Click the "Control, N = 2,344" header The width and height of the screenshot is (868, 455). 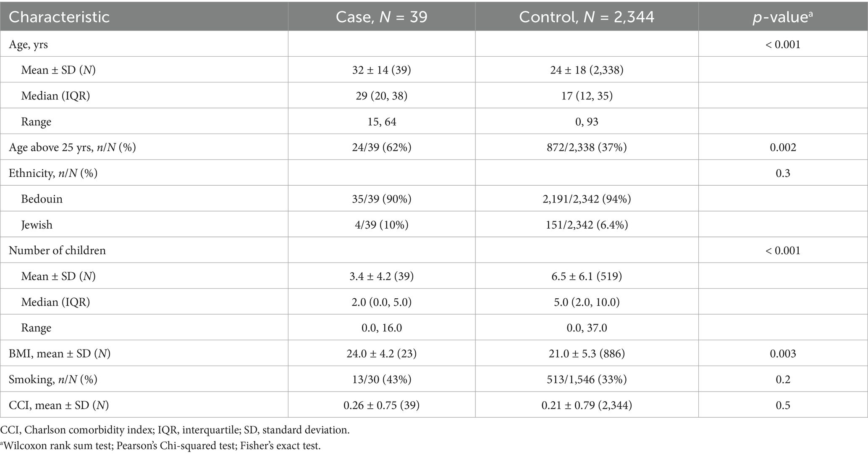coord(587,17)
